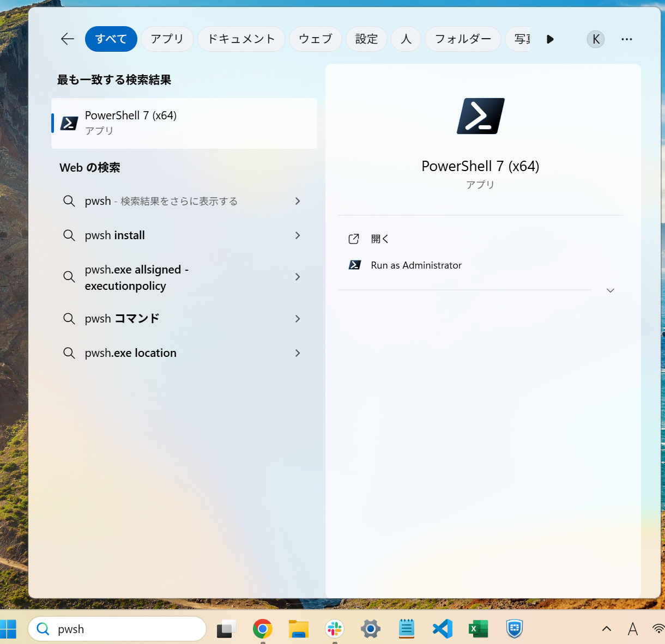Open Task View on taskbar

pos(226,629)
